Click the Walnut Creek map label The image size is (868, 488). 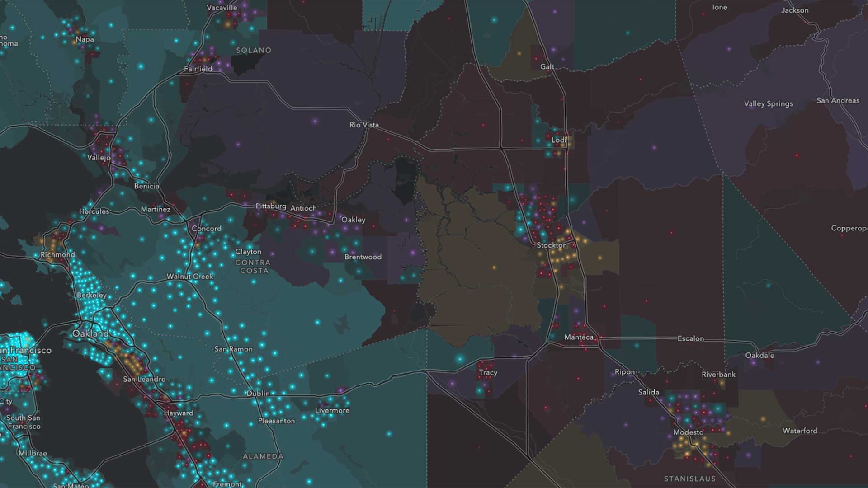coord(189,276)
